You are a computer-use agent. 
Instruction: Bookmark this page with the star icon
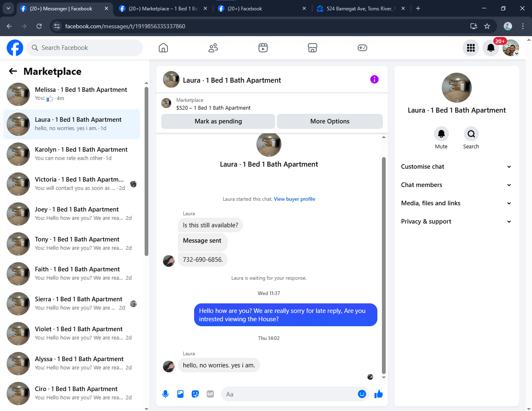click(487, 26)
